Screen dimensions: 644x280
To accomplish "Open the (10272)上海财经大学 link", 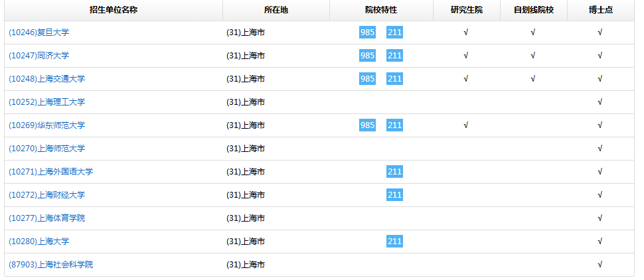I will 47,194.
